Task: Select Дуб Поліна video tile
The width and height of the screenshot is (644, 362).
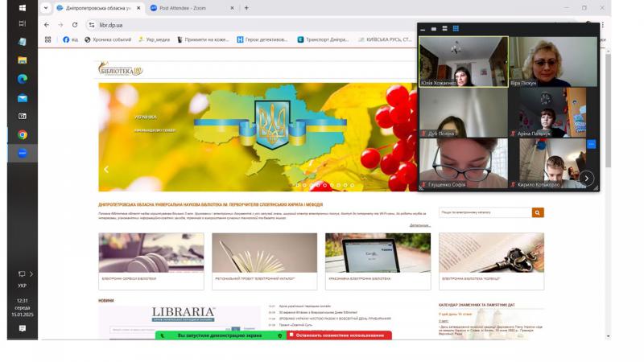Action: coord(464,113)
